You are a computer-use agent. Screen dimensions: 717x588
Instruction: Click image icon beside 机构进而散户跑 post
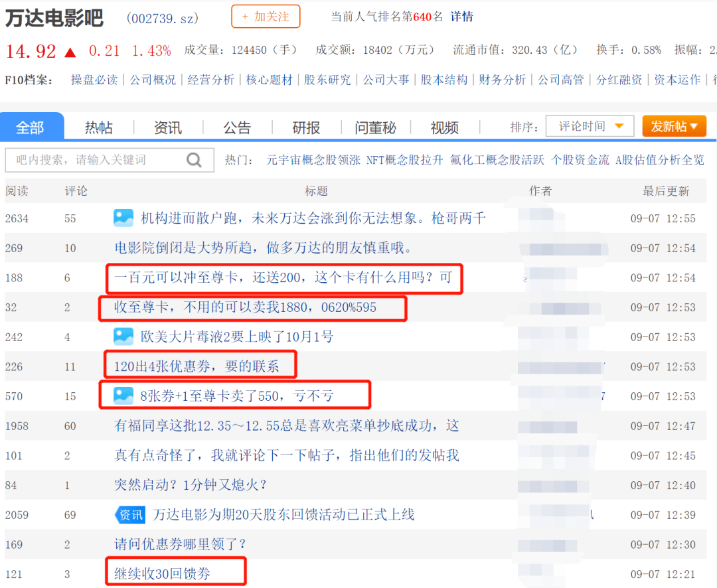click(123, 218)
